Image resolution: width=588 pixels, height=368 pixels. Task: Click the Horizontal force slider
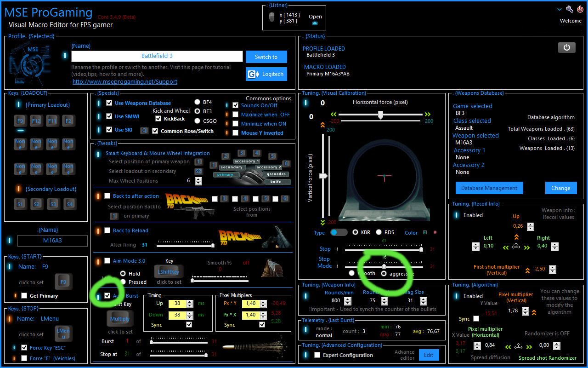click(380, 115)
